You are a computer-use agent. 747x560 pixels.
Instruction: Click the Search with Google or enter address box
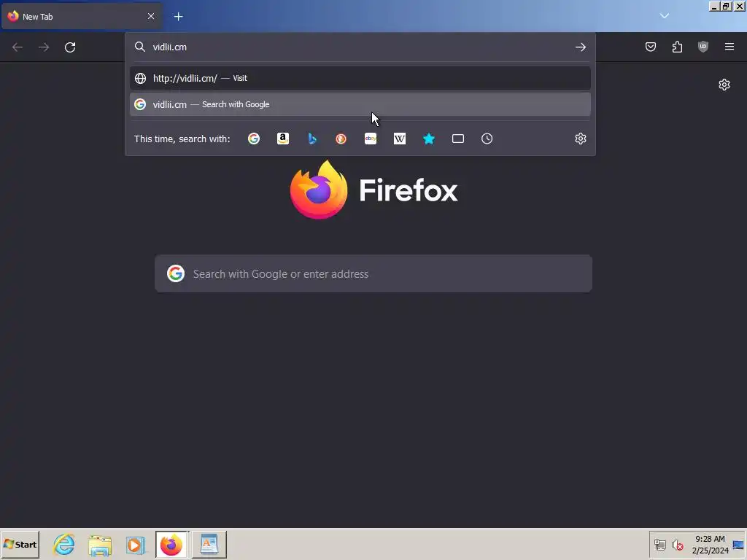373,274
